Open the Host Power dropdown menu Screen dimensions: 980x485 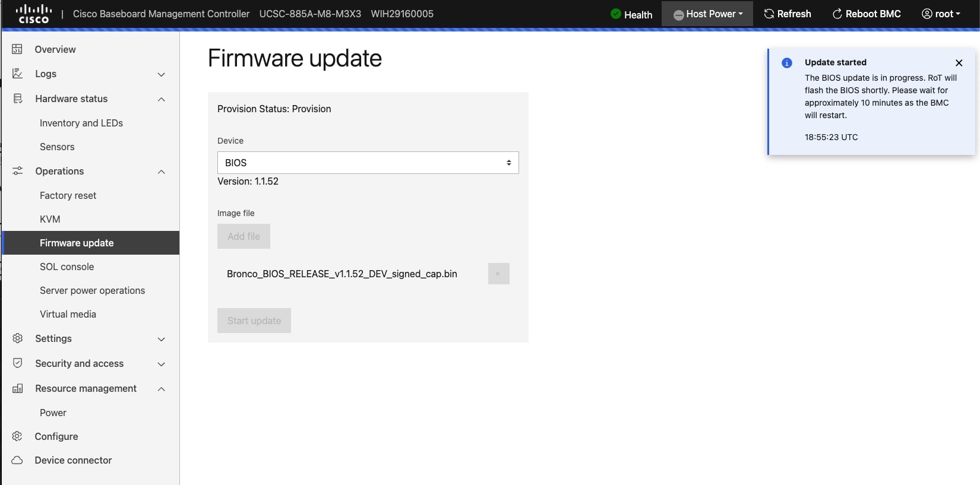(x=707, y=14)
